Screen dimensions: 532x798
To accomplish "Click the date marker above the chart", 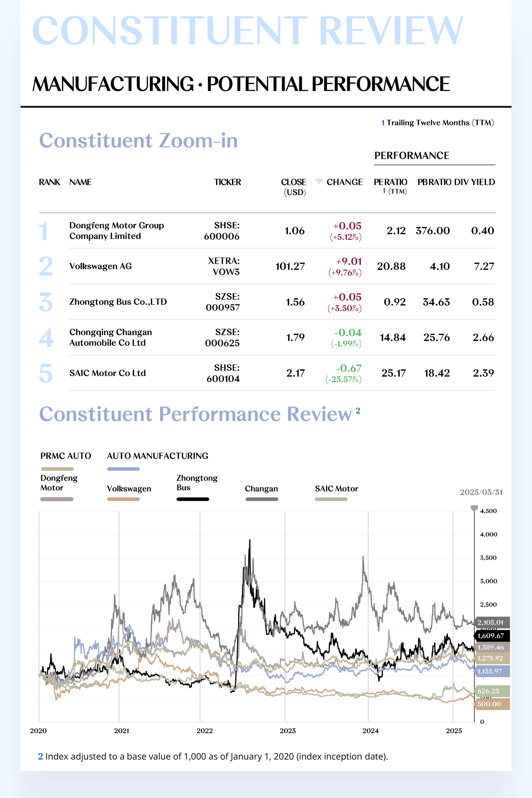I will click(x=474, y=508).
